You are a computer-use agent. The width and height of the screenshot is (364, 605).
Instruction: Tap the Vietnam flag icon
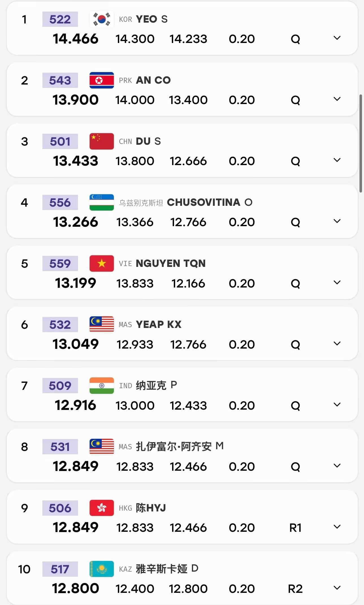[x=102, y=263]
